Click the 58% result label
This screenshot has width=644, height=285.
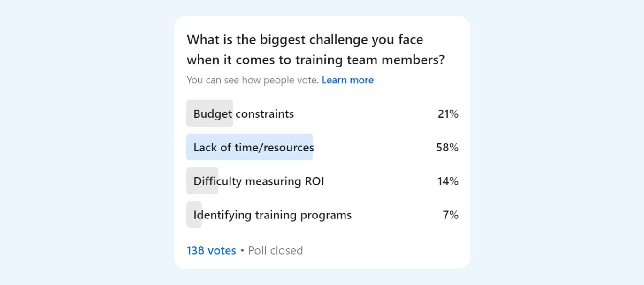point(447,147)
